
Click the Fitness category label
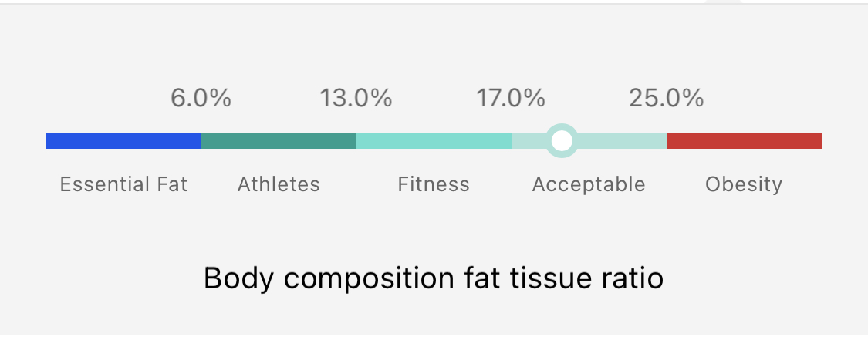tap(434, 185)
